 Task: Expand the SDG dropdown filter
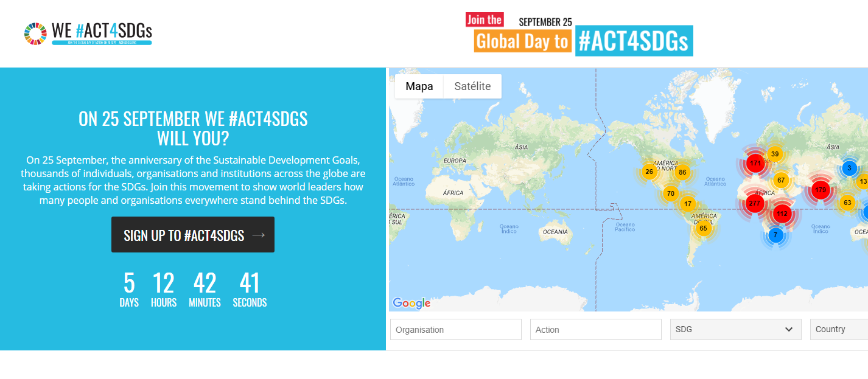[x=735, y=329]
